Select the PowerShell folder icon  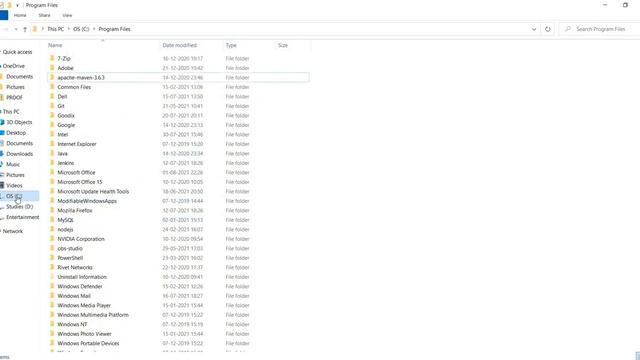[52, 258]
